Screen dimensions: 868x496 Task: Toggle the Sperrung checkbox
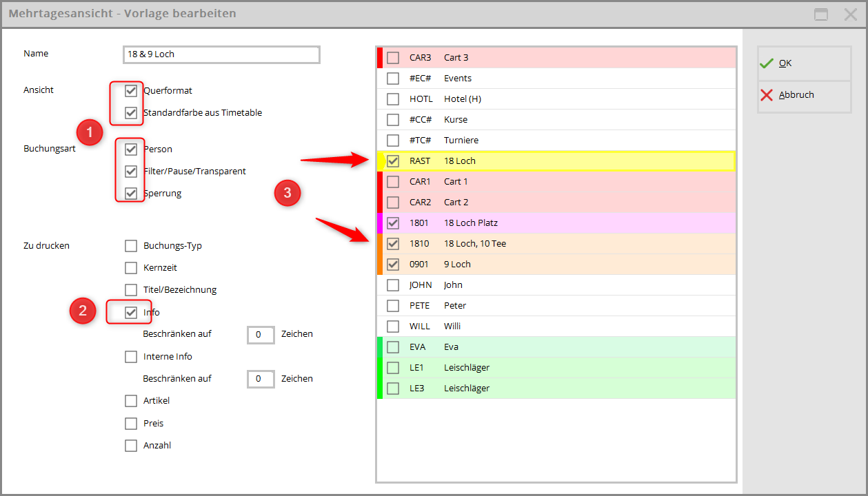[131, 194]
